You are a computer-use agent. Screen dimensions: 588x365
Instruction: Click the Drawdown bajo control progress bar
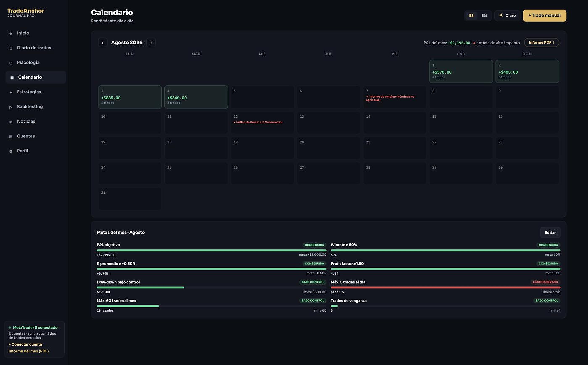[x=211, y=287]
